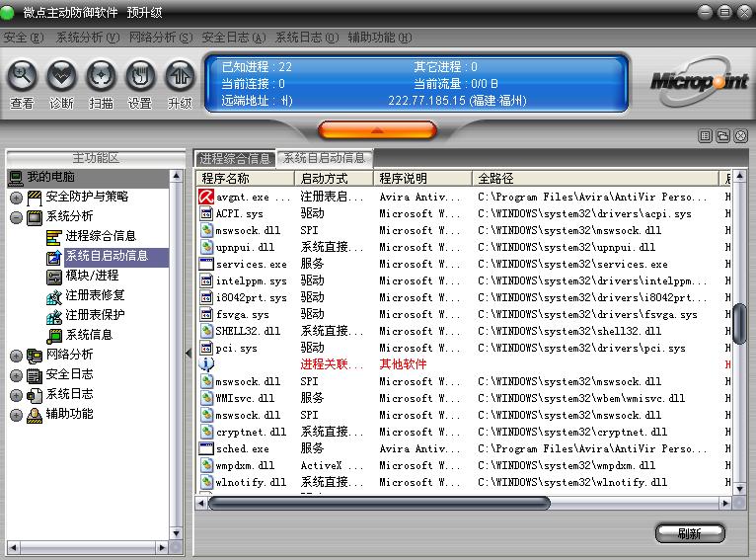Click the services.exe row icon
This screenshot has width=756, height=560.
click(206, 264)
